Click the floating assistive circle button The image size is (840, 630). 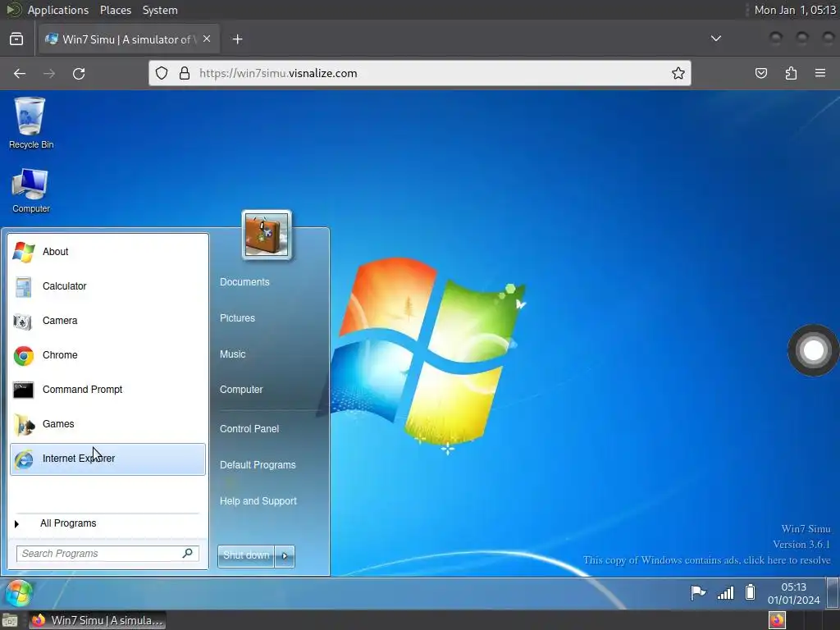point(813,350)
